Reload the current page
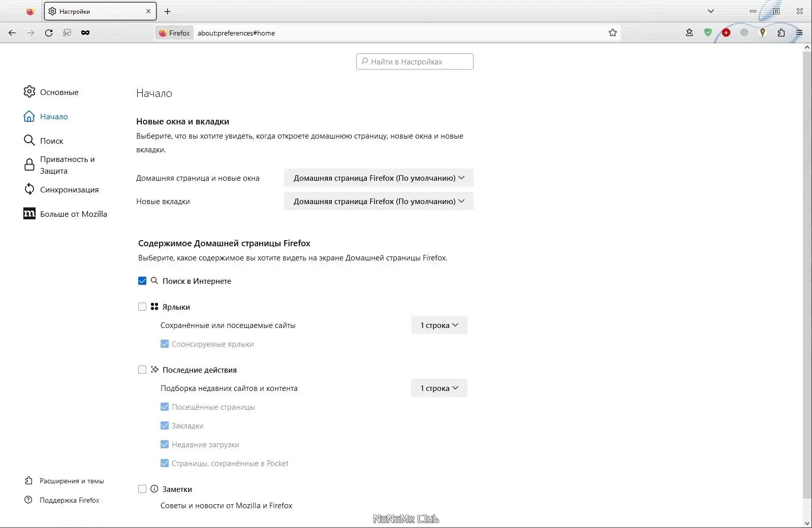The image size is (812, 528). tap(49, 33)
